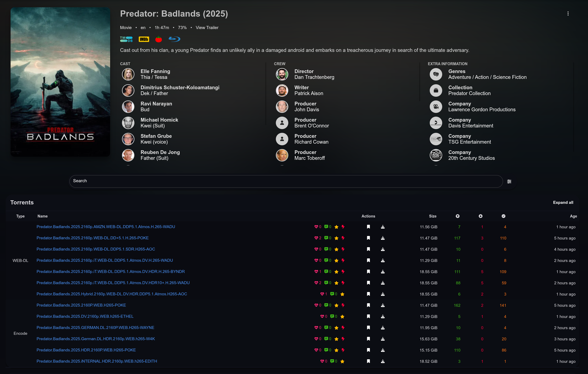588x374 pixels.
Task: Bookmark the GERMAN.DL WAYNE torrent
Action: coord(368,328)
